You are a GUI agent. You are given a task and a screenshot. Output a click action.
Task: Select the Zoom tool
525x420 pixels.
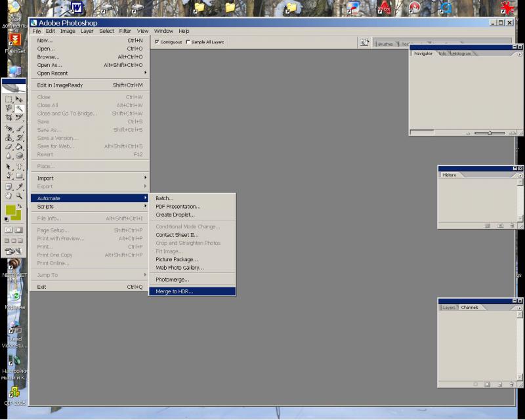pos(20,196)
